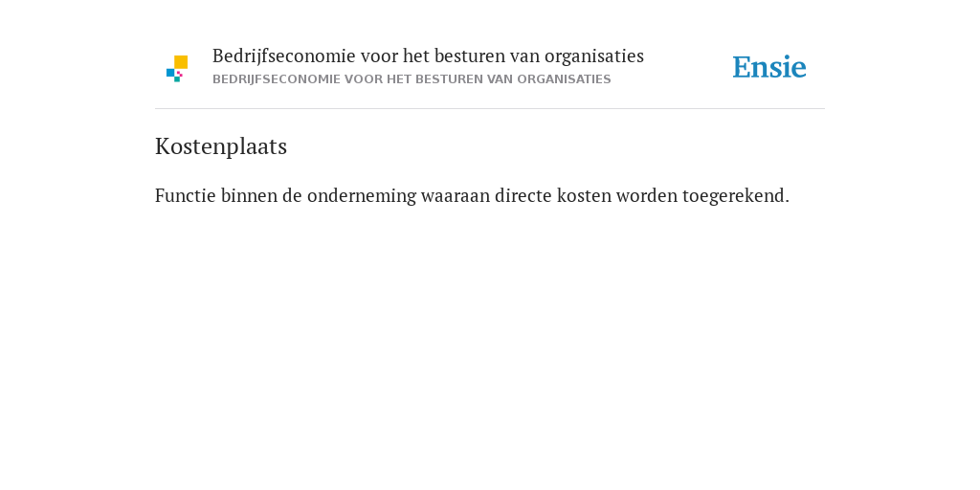Click the teal square in the logo

[x=177, y=79]
